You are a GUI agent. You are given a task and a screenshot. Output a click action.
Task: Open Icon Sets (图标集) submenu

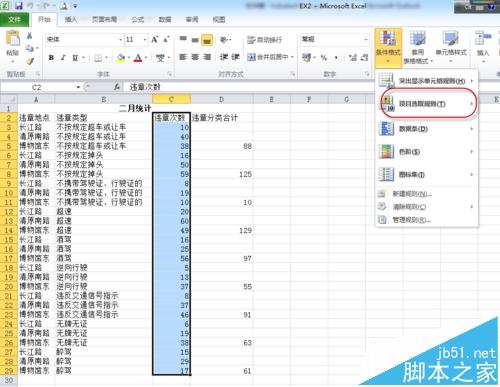coord(427,174)
